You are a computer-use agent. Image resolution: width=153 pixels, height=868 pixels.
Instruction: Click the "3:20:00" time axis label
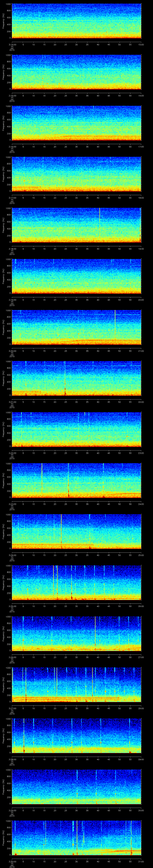point(12,351)
